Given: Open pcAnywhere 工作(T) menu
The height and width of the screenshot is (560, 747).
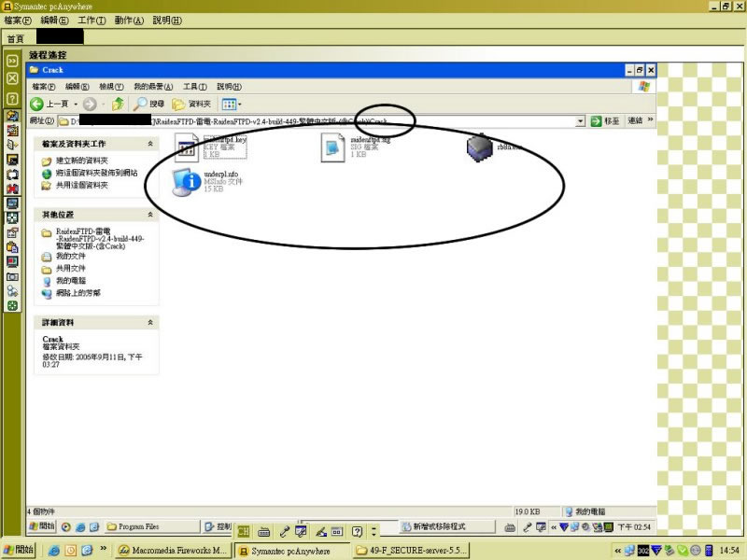Looking at the screenshot, I should coord(92,21).
